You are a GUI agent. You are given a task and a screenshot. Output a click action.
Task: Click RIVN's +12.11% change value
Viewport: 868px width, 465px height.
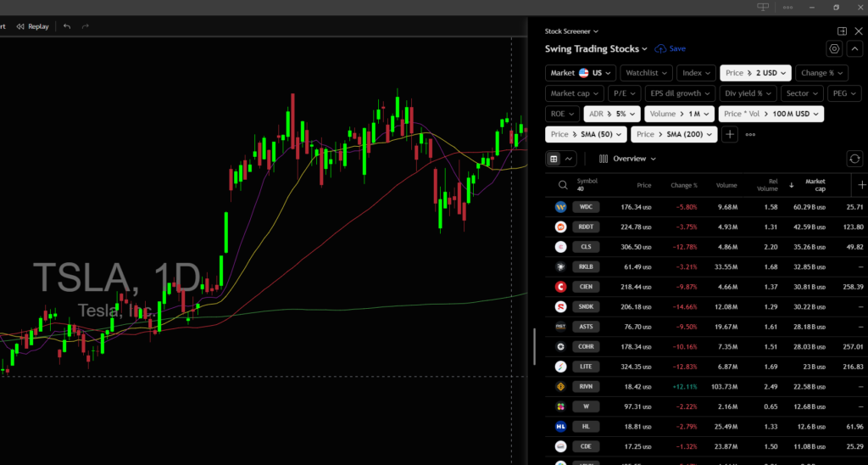click(686, 387)
